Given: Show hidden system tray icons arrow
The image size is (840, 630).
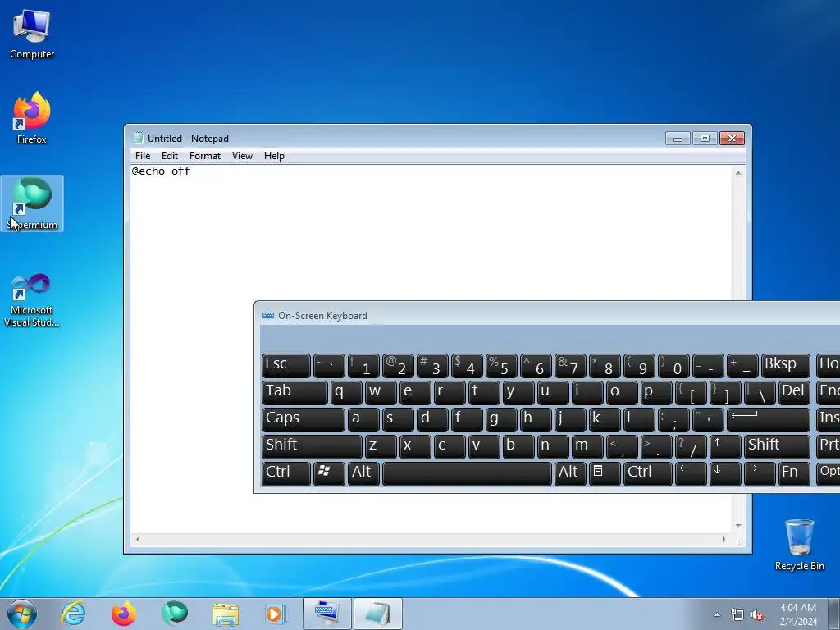Looking at the screenshot, I should 717,614.
